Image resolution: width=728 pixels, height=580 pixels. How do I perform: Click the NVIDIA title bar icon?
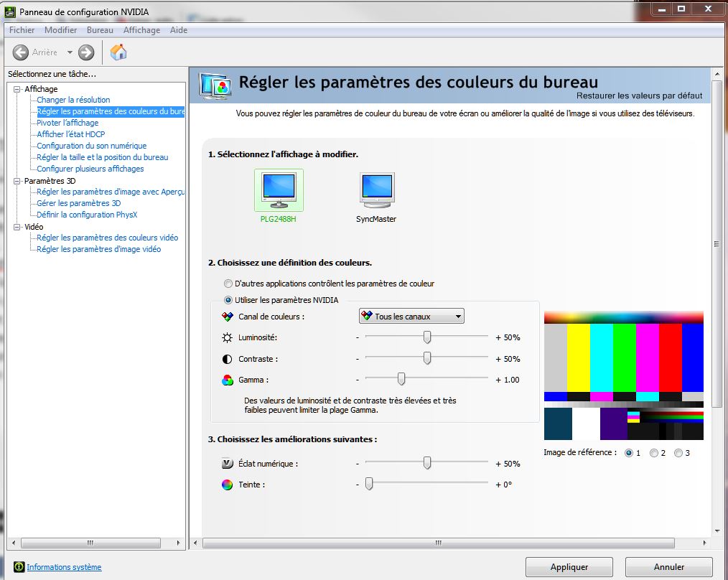10,12
